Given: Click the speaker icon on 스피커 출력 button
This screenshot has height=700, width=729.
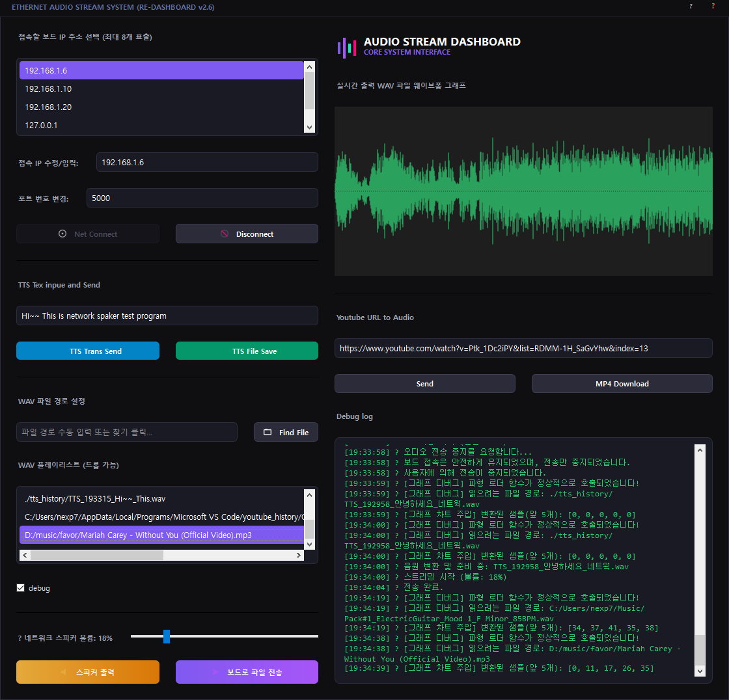Looking at the screenshot, I should click(x=63, y=672).
